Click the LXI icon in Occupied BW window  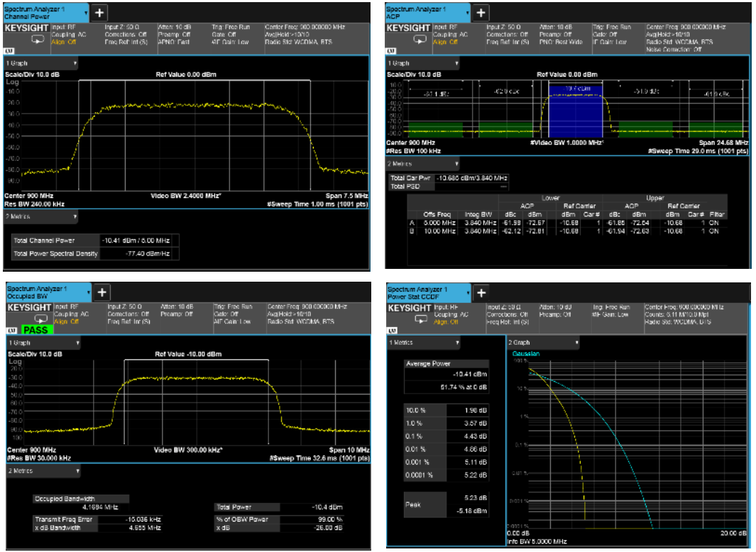tap(12, 331)
